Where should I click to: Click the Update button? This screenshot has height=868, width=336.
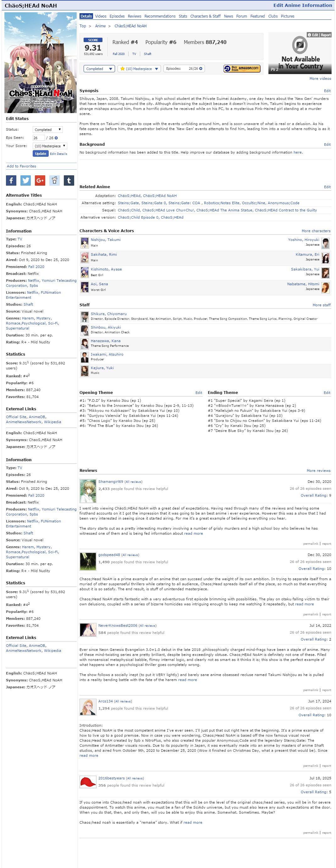(41, 154)
